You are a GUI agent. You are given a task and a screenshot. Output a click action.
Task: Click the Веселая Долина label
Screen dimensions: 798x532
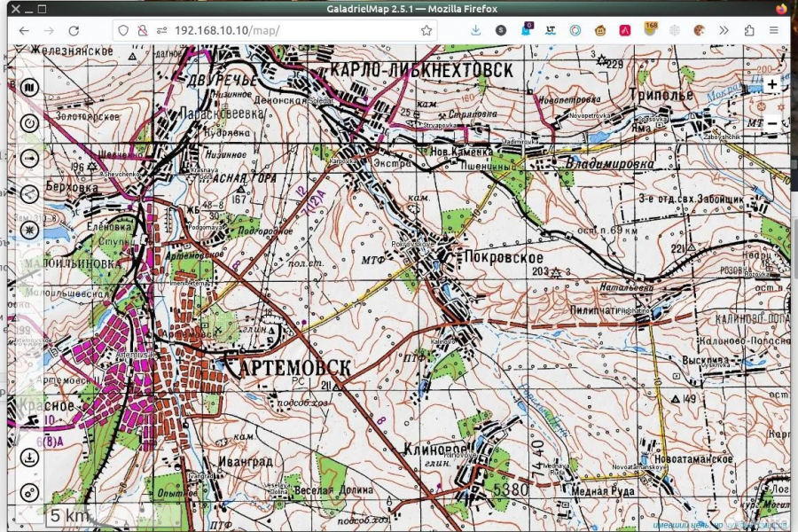pos(334,489)
